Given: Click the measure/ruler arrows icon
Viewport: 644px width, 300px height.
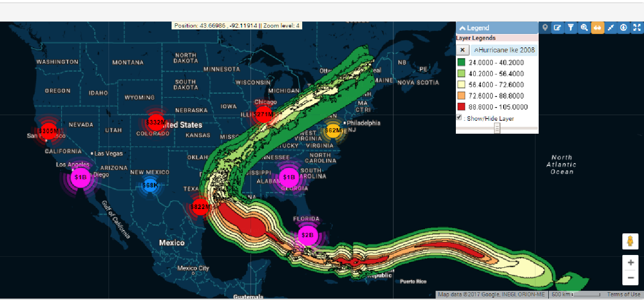Looking at the screenshot, I should click(x=611, y=28).
